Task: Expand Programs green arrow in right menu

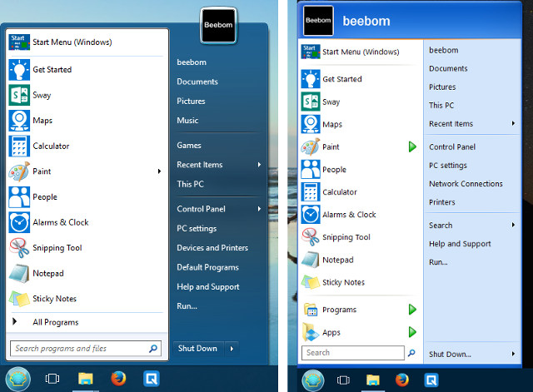Action: (412, 310)
